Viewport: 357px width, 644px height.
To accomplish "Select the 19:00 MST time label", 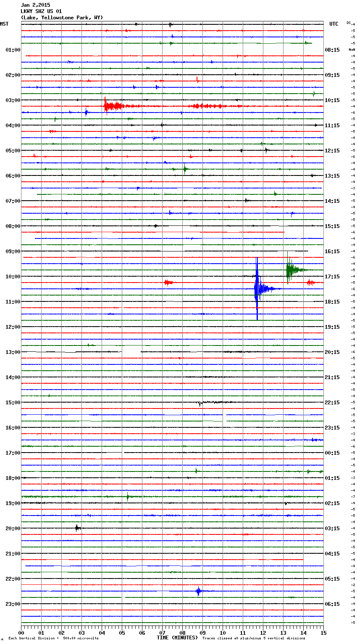I will tap(13, 503).
